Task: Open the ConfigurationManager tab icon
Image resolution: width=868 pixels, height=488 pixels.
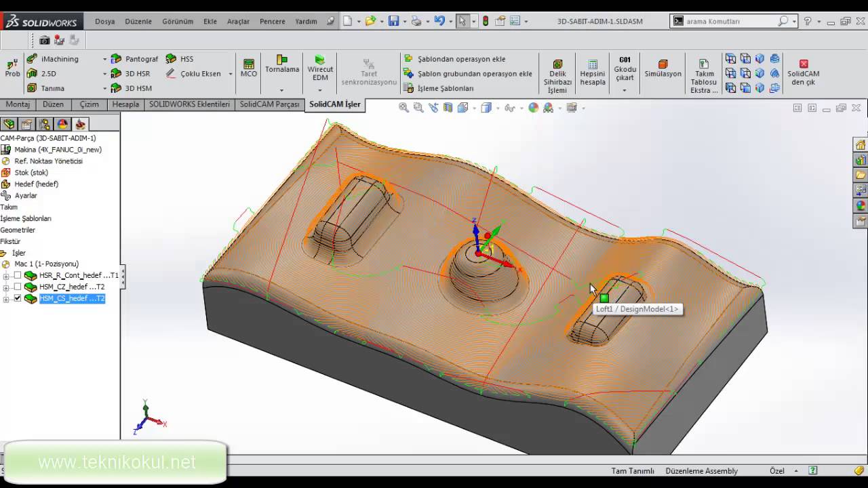Action: (x=45, y=124)
